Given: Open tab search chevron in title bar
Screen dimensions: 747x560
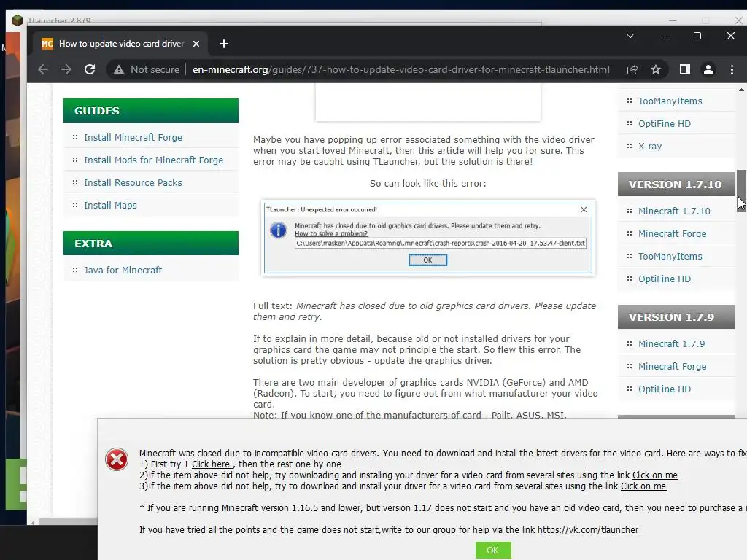Looking at the screenshot, I should pyautogui.click(x=630, y=36).
